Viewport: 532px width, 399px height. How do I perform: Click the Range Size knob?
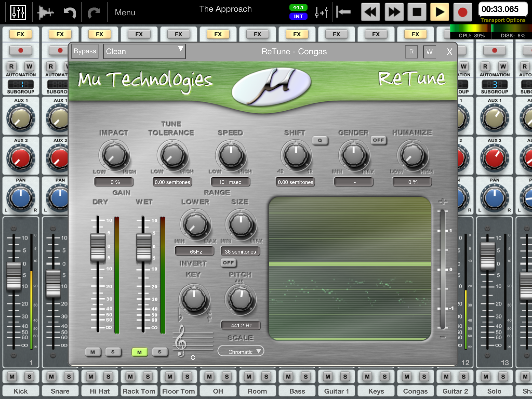click(241, 225)
